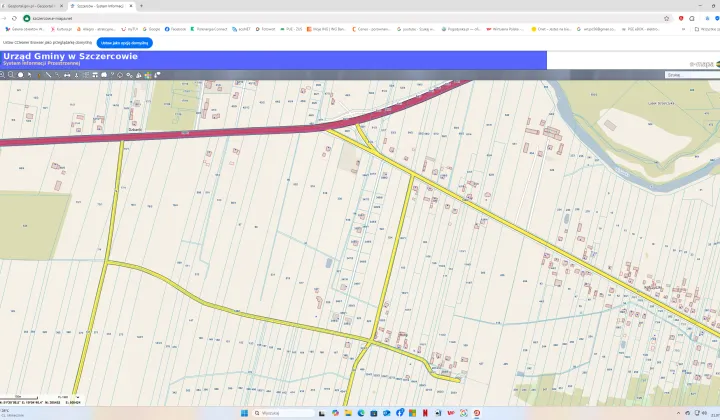Select the zoom-out magnifier in map toolbar
Viewport: 720px width, 420px height.
click(12, 74)
